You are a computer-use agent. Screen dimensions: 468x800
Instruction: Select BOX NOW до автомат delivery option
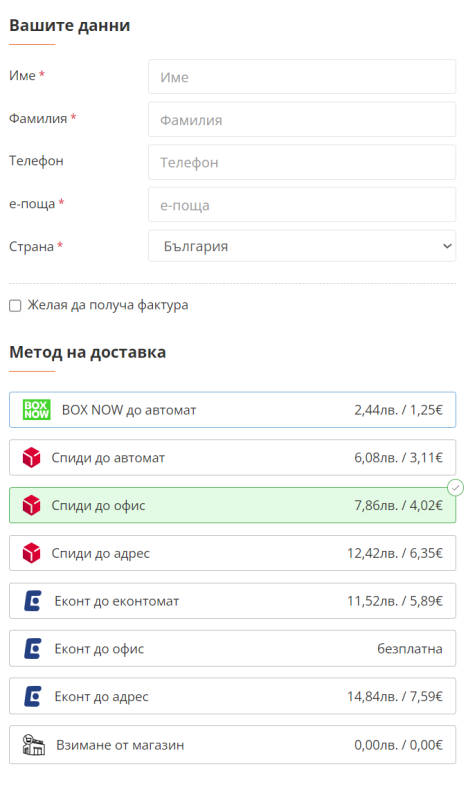(x=232, y=410)
